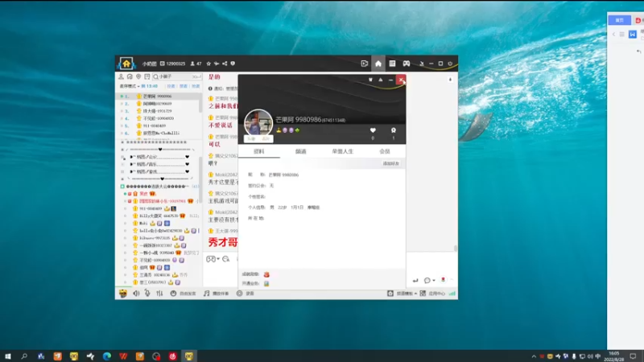Open the emoji picker above chat input

[x=226, y=259]
